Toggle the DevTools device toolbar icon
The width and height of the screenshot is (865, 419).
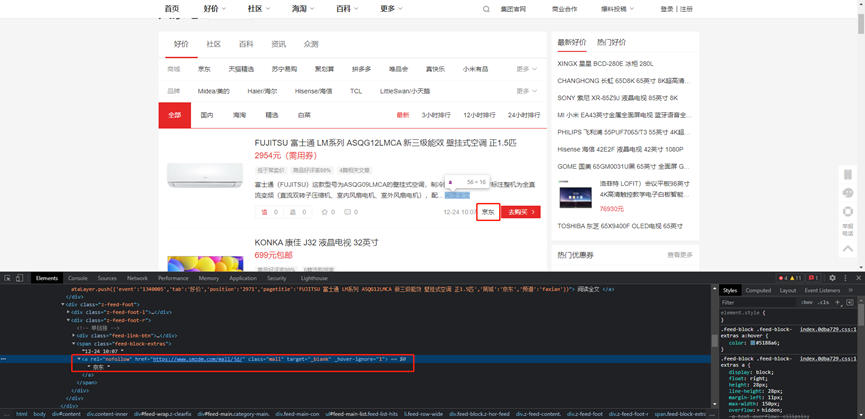19,278
